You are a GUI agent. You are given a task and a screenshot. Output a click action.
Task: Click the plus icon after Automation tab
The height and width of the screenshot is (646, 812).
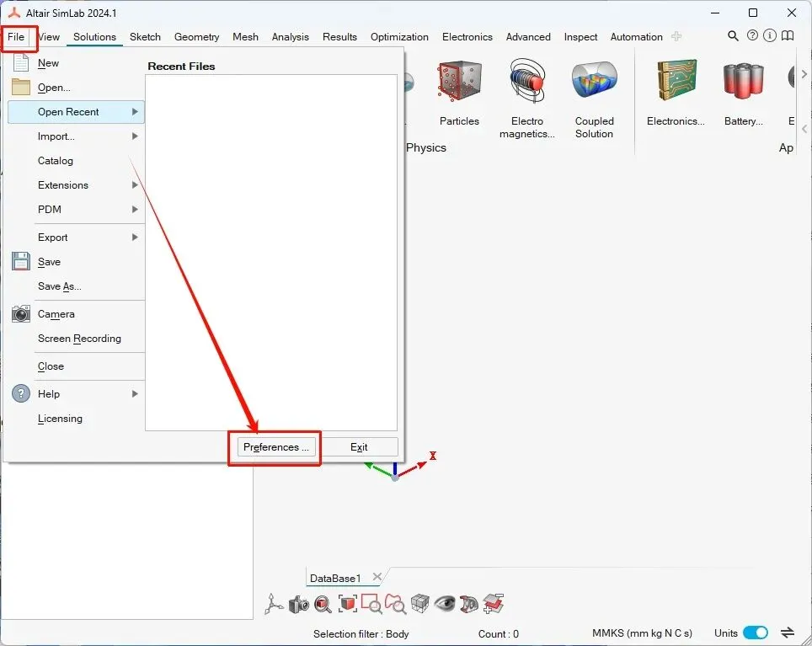(676, 36)
